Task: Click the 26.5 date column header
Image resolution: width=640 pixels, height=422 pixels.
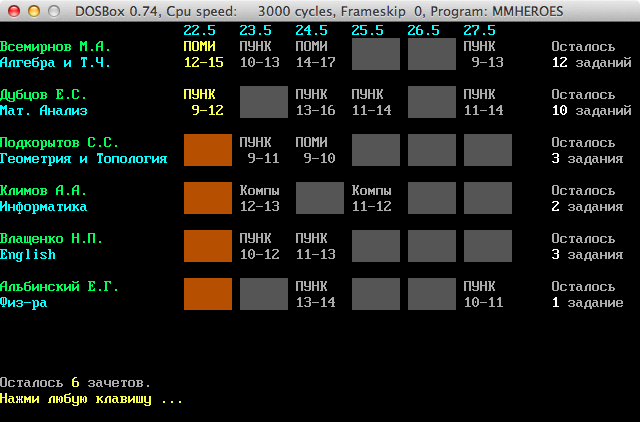Action: (423, 30)
